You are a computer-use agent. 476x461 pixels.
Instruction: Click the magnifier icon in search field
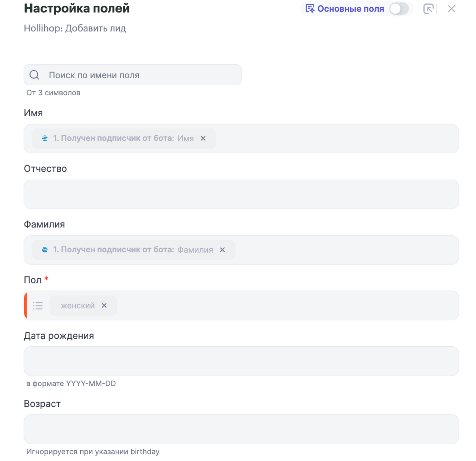pyautogui.click(x=34, y=75)
